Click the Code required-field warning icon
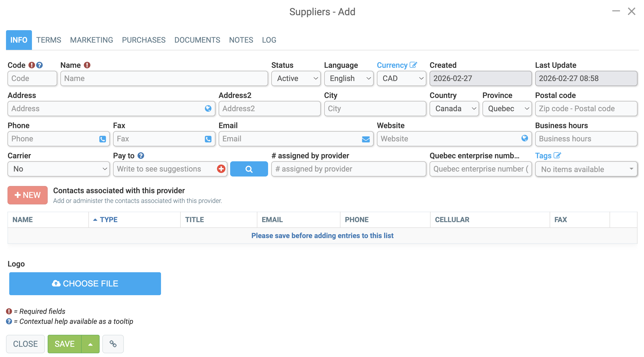This screenshot has height=357, width=644. point(31,65)
